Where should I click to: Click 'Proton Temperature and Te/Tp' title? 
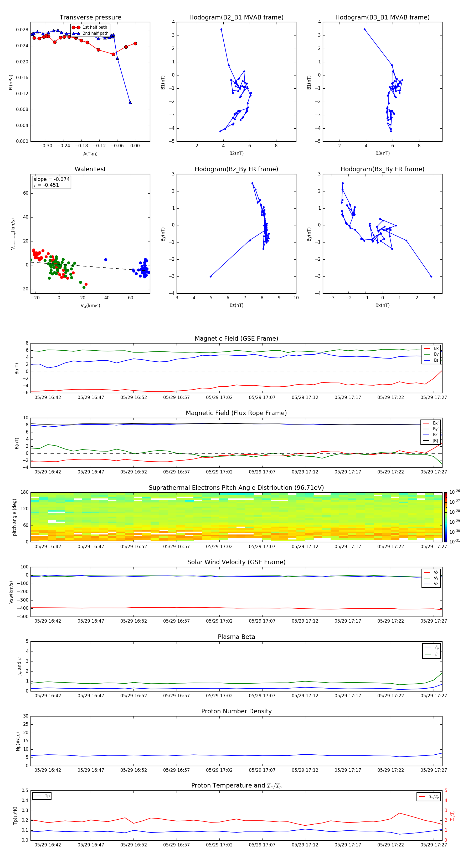point(236,785)
